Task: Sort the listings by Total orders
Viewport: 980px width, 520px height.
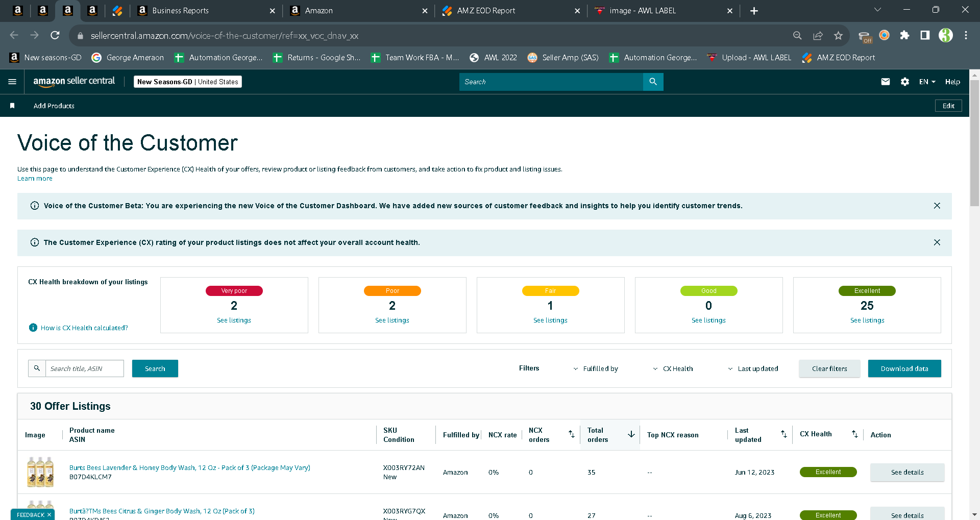Action: coord(631,434)
